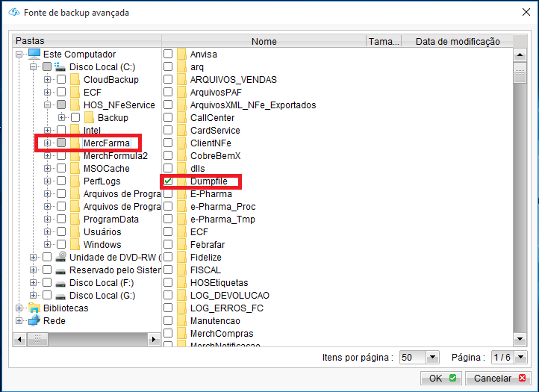Screen dimensions: 539x392
Task: Click the Este Computador monitor icon
Action: (34, 55)
